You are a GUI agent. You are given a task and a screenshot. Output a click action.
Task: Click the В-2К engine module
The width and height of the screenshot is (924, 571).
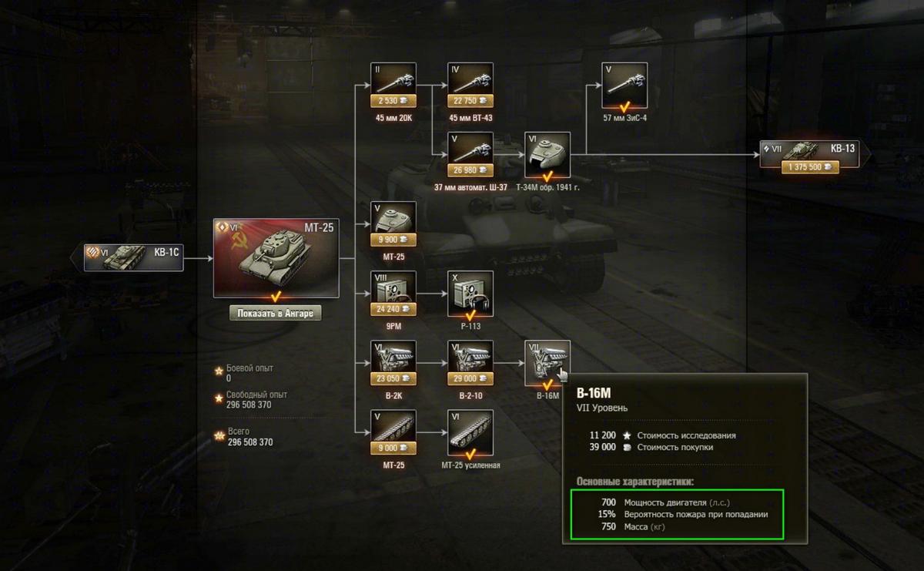(393, 363)
